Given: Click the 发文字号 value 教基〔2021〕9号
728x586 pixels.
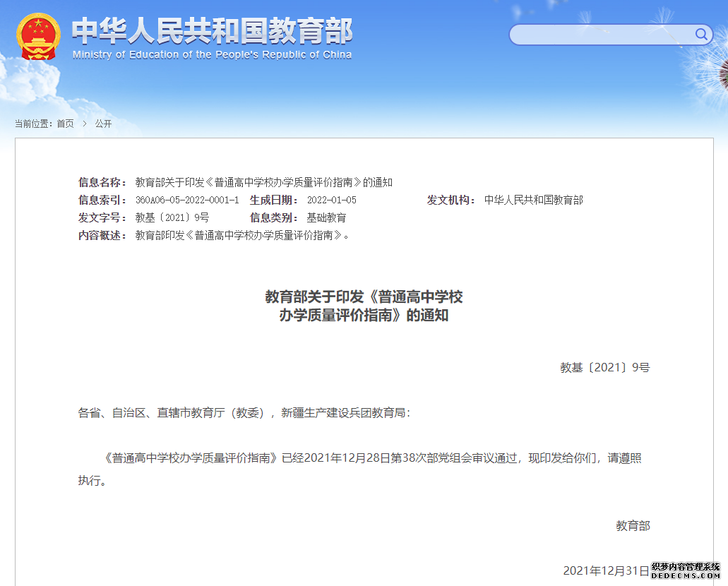Looking at the screenshot, I should click(172, 217).
